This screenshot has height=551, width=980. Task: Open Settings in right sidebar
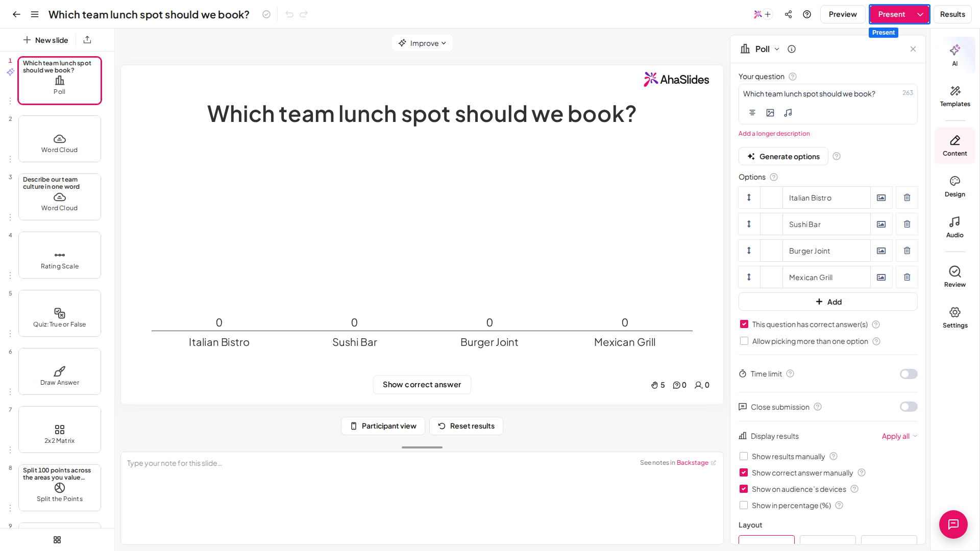[x=955, y=317]
